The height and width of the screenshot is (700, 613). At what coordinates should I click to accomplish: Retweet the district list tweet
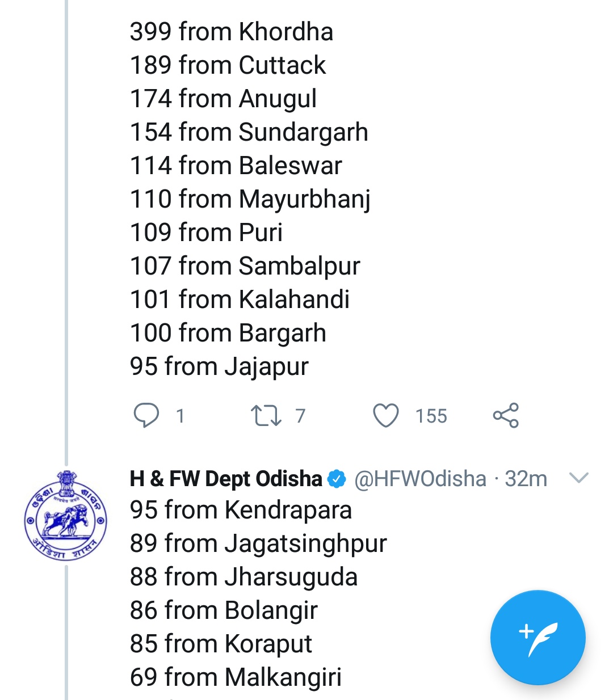266,415
